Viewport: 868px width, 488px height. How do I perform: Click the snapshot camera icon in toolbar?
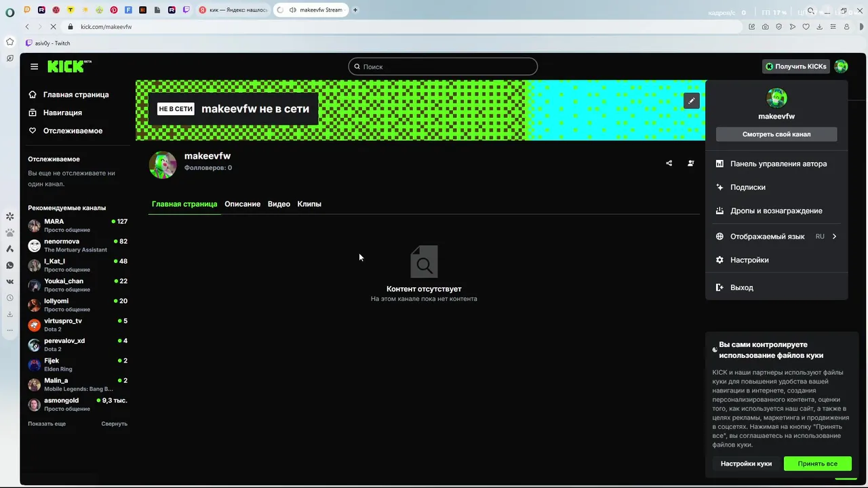point(766,26)
